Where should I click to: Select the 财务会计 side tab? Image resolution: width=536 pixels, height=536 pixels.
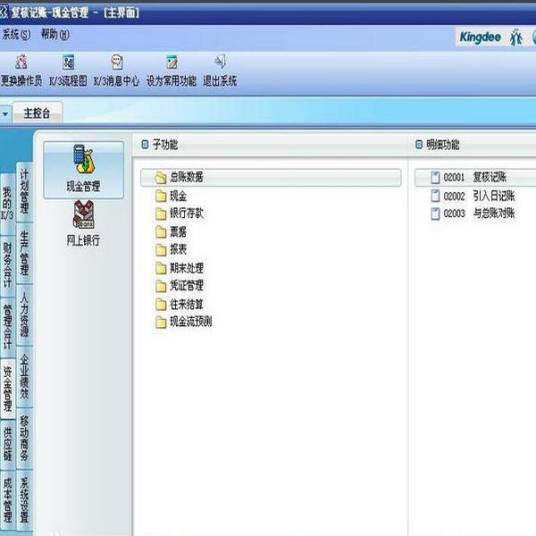(x=8, y=265)
